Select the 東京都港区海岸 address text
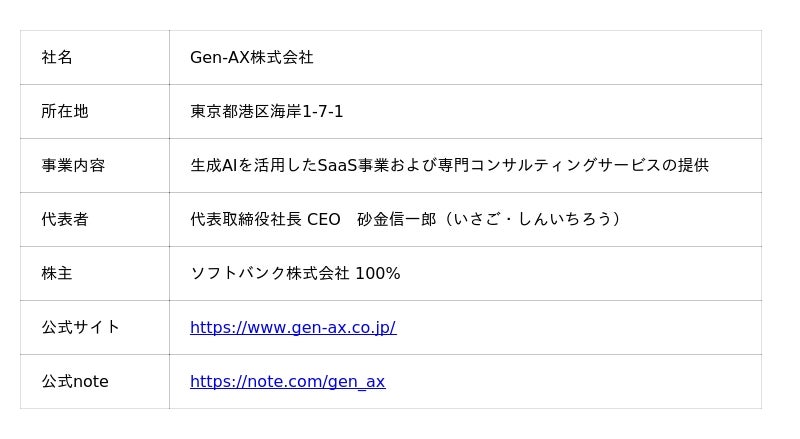This screenshot has height=439, width=800. 246,112
